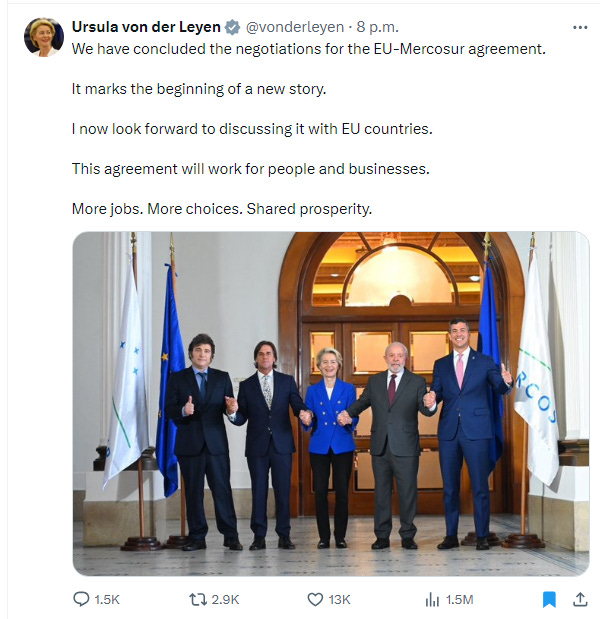Open the three-dot more options menu
This screenshot has height=619, width=600.
pyautogui.click(x=580, y=27)
